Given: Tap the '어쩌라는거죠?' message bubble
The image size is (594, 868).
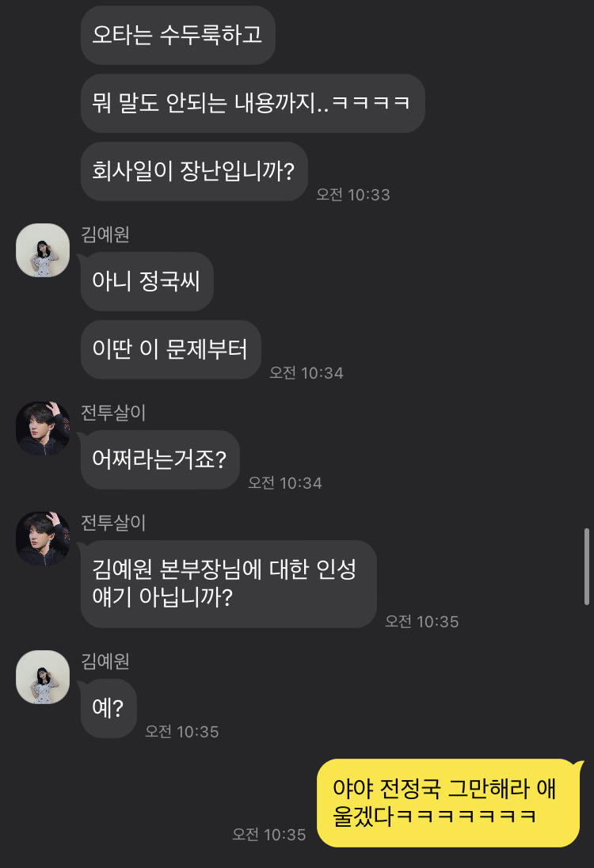Looking at the screenshot, I should point(159,459).
